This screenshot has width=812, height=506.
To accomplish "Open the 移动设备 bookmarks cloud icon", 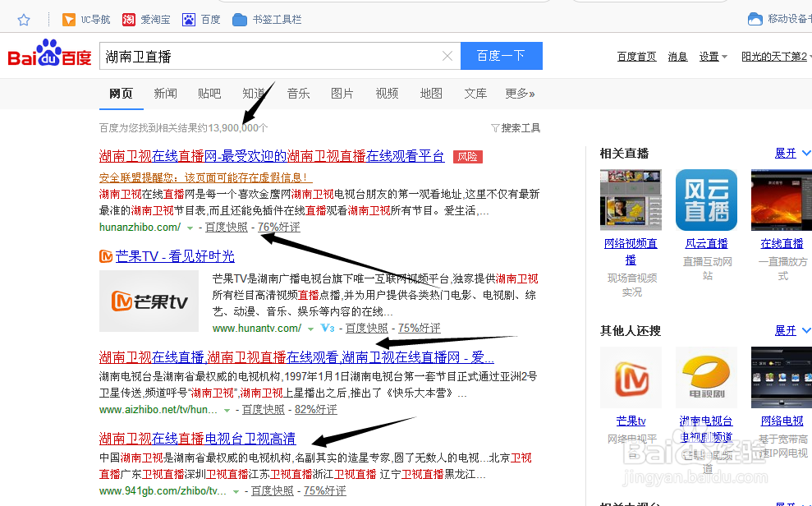I will (755, 19).
